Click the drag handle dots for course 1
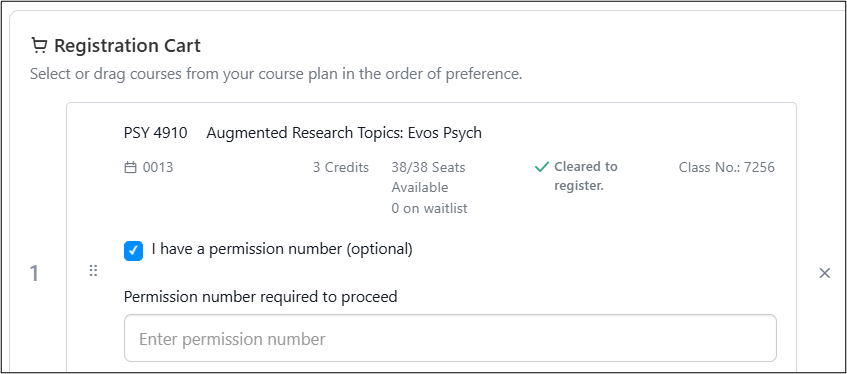 click(x=93, y=271)
